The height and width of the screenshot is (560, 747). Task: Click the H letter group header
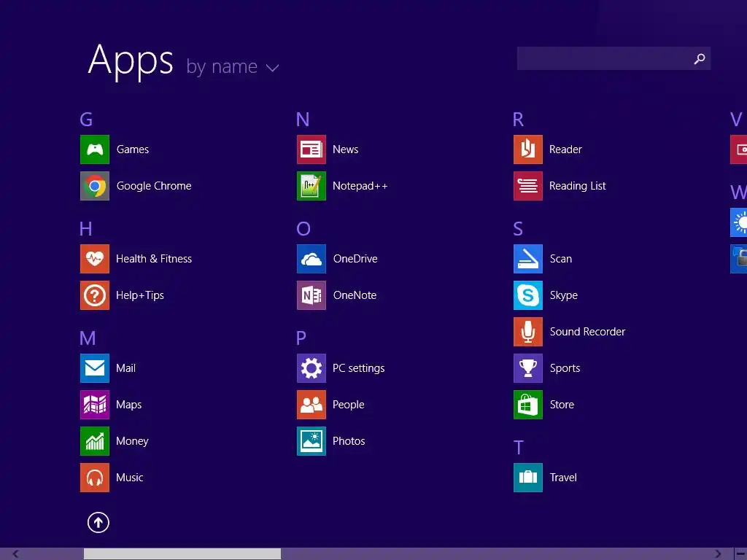[x=86, y=229]
